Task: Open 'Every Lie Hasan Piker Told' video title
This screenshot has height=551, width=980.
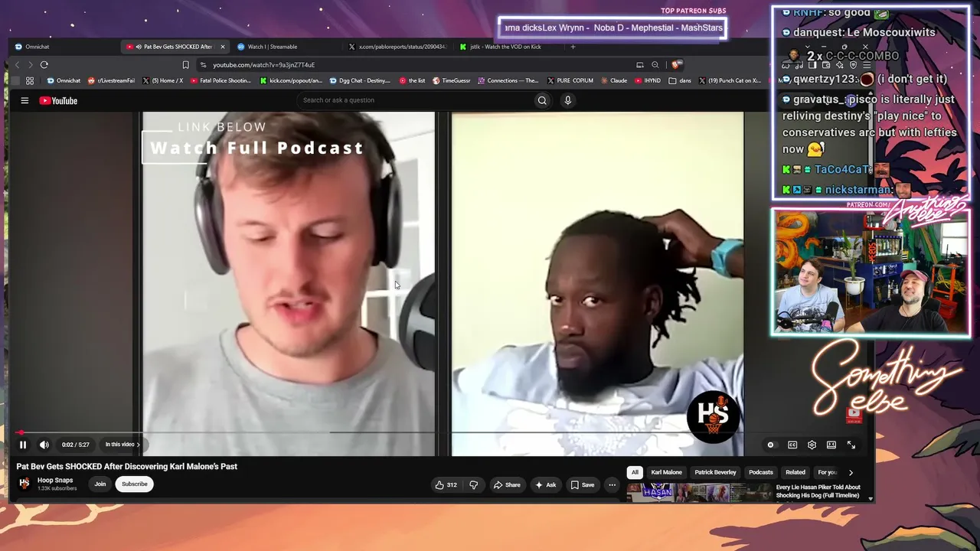Action: 818,491
